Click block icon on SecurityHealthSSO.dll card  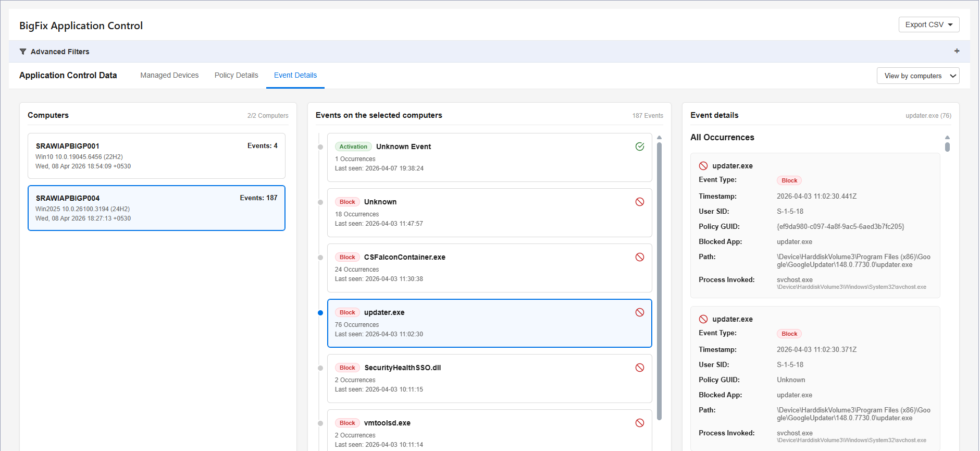640,368
